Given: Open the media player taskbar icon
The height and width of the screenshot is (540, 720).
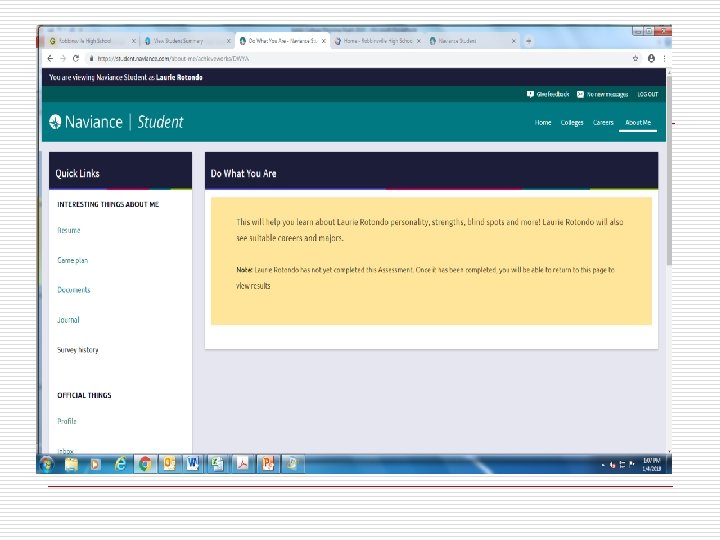Looking at the screenshot, I should coord(96,464).
